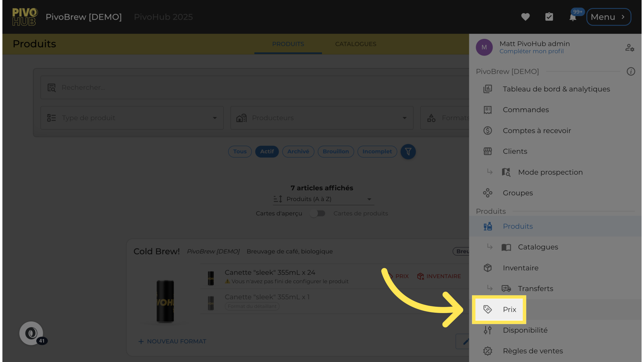644x362 pixels.
Task: Open the Producteurs dropdown
Action: [x=322, y=118]
